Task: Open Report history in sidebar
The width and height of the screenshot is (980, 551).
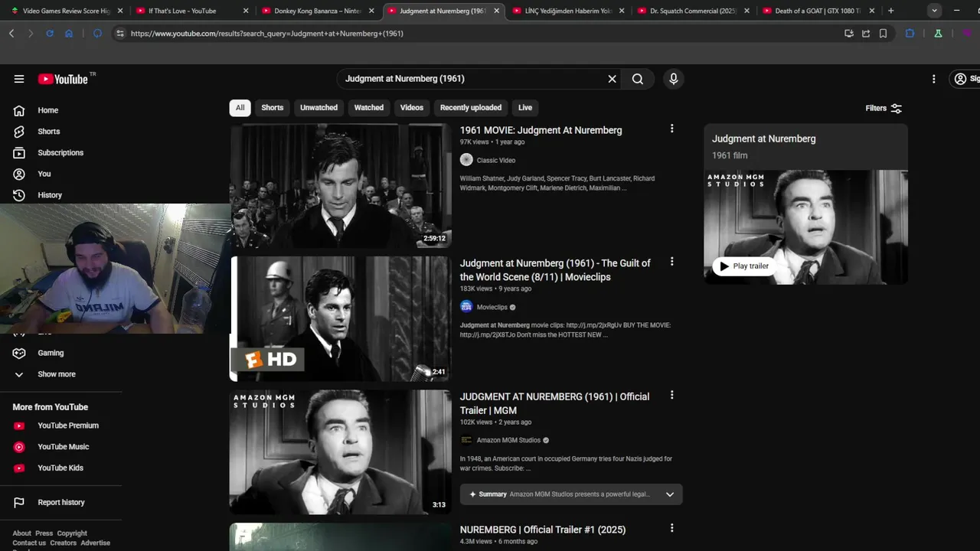Action: click(x=61, y=502)
